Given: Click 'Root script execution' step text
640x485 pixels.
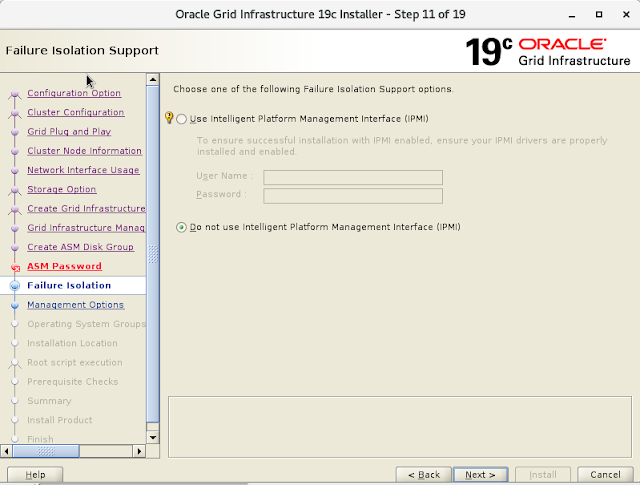Looking at the screenshot, I should (x=75, y=362).
